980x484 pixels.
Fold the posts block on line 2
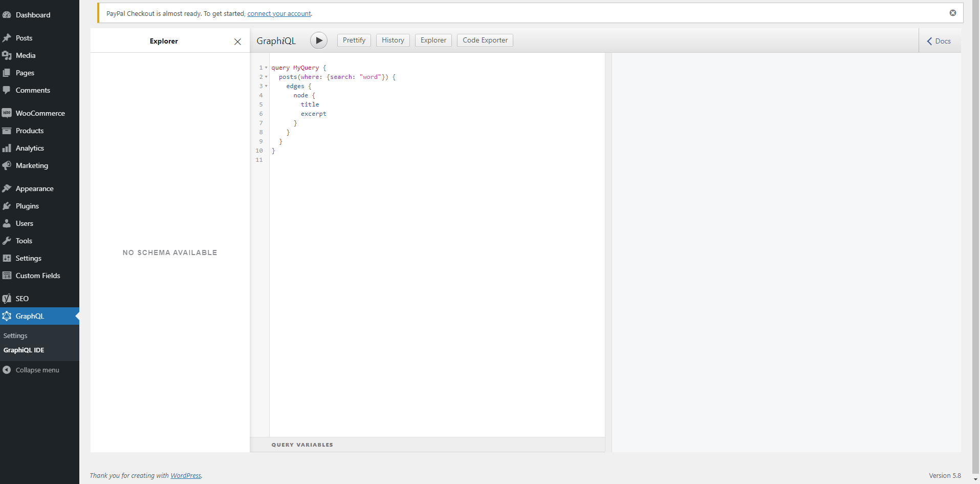pyautogui.click(x=266, y=77)
